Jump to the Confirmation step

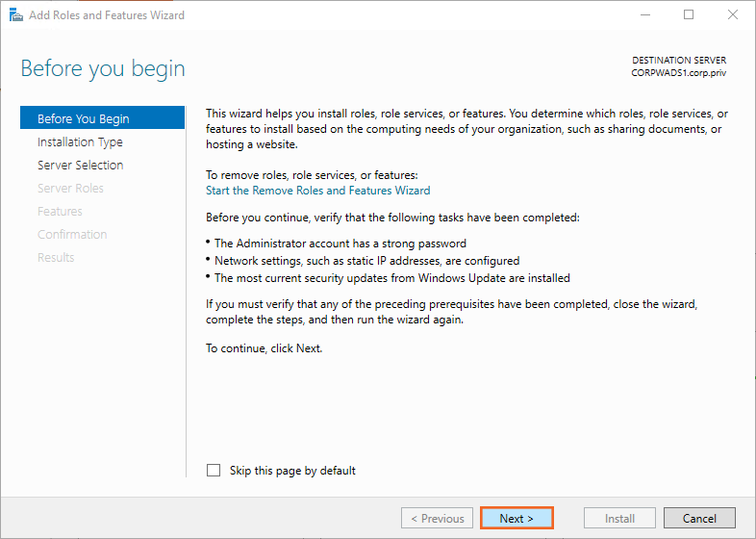[x=72, y=235]
